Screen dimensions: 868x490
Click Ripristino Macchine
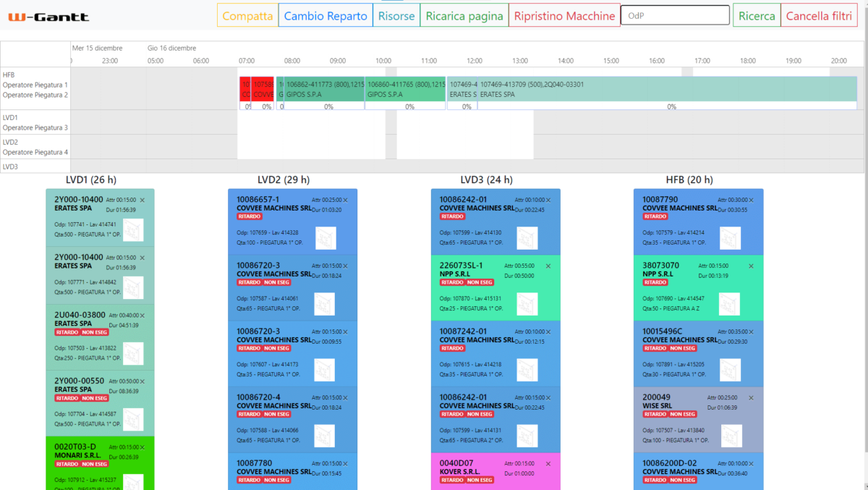click(566, 14)
